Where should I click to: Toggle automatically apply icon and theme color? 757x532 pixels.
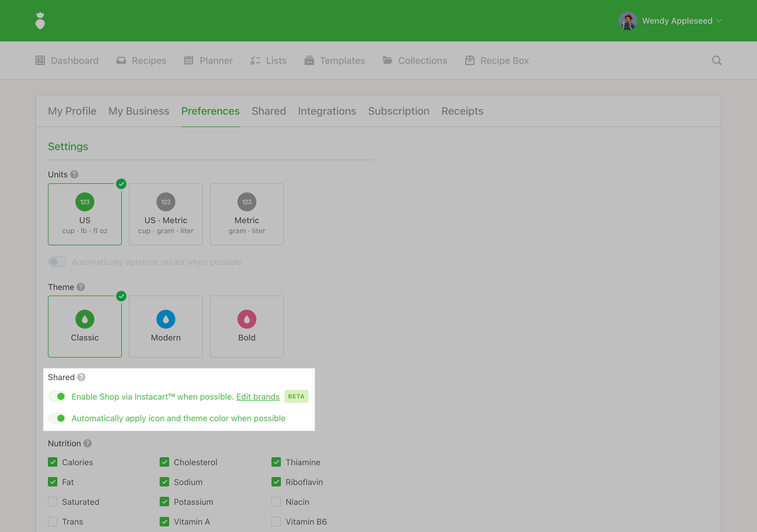point(57,418)
